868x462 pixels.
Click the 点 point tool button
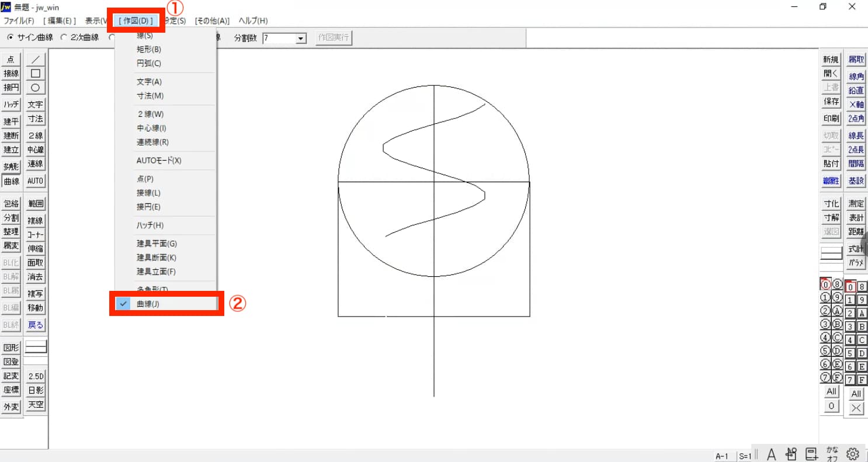click(x=11, y=60)
